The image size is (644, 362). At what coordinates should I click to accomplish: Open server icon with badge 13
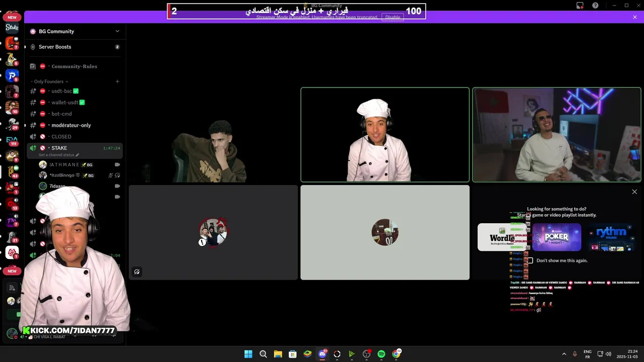click(12, 205)
